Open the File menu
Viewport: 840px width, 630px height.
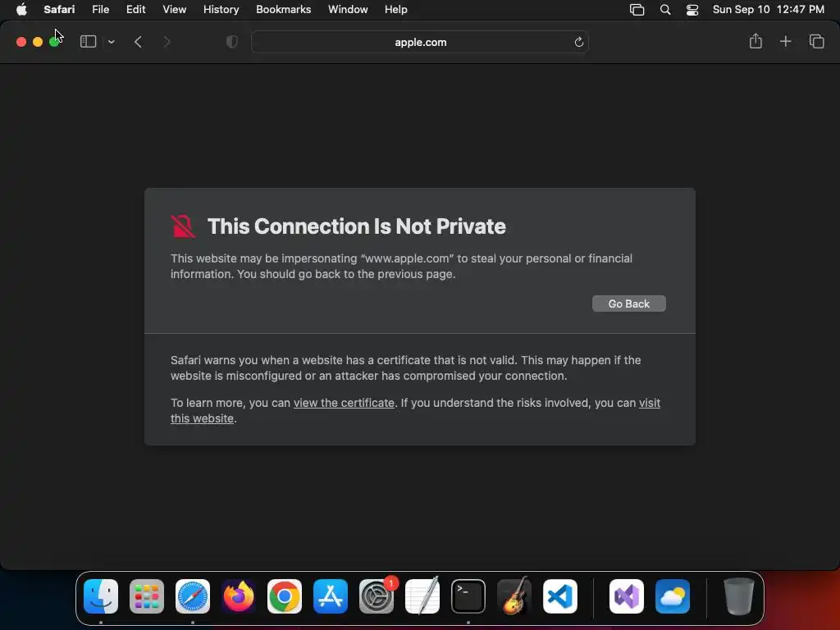pyautogui.click(x=100, y=10)
